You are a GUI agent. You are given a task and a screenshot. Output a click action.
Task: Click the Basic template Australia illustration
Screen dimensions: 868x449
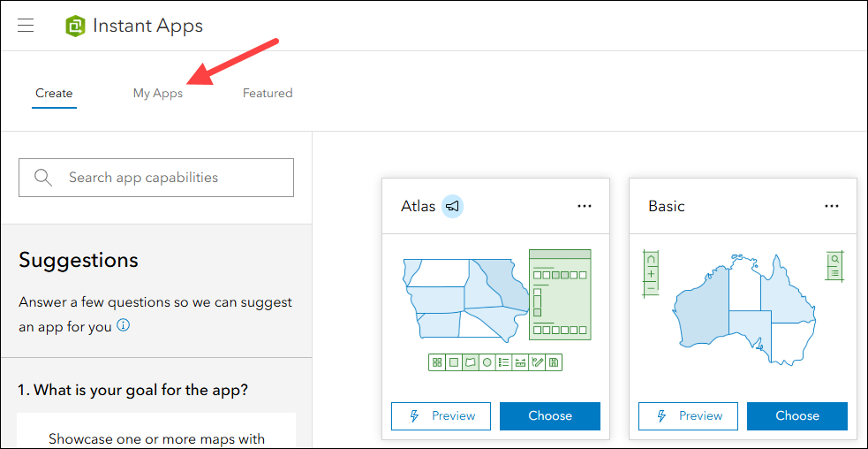(x=742, y=309)
